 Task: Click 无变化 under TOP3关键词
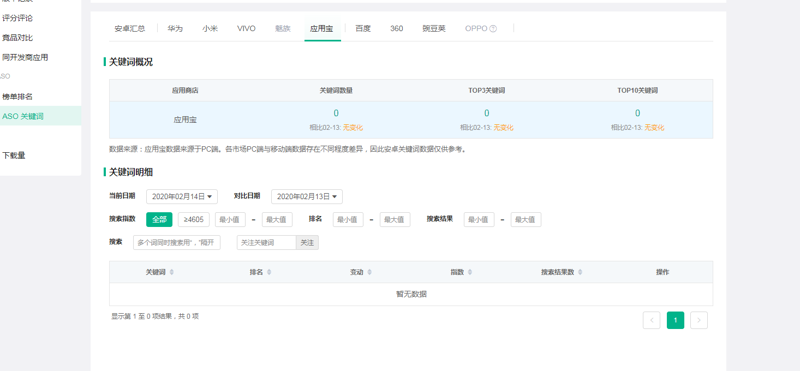coord(504,128)
